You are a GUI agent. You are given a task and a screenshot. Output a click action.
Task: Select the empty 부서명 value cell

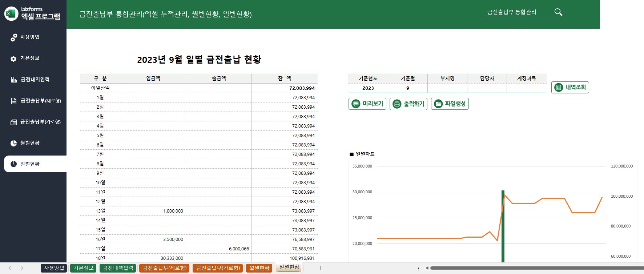click(x=447, y=88)
